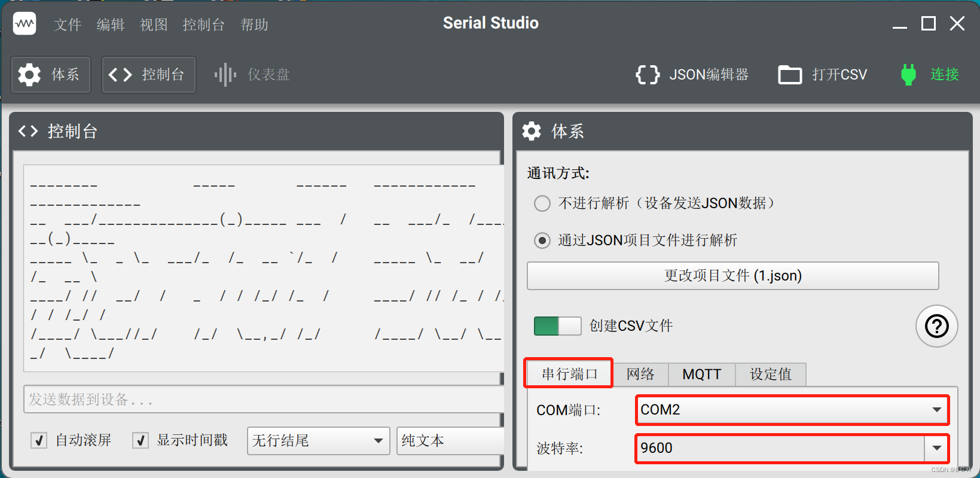Image resolution: width=980 pixels, height=478 pixels.
Task: Toggle the 创建CSV文件 switch
Action: point(557,326)
